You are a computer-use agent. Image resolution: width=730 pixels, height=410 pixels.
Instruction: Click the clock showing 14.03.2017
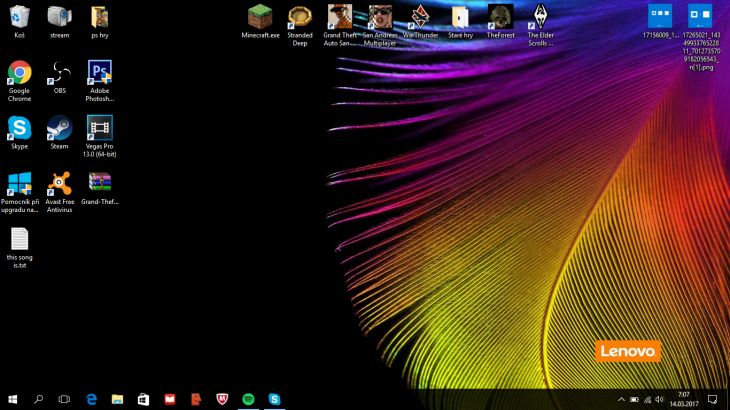pyautogui.click(x=684, y=399)
